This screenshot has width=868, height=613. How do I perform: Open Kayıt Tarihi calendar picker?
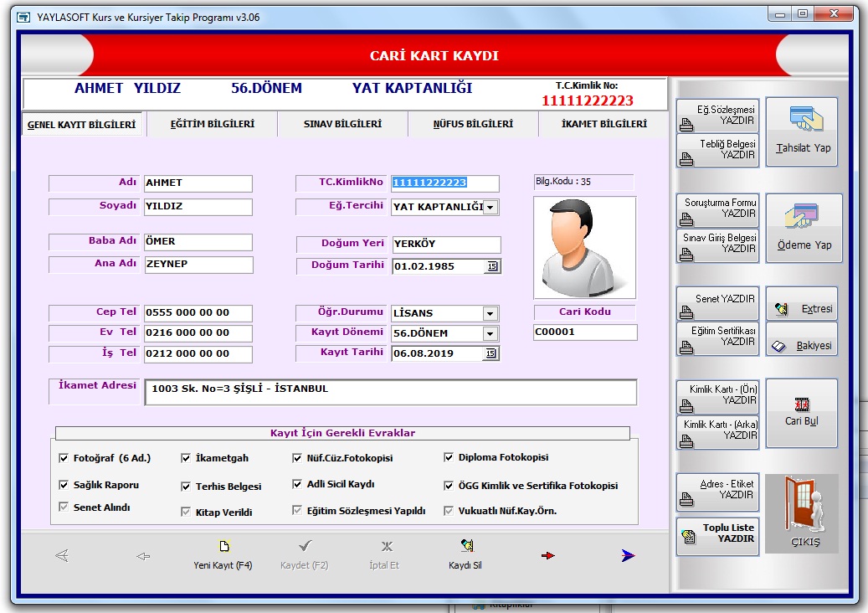(x=491, y=353)
